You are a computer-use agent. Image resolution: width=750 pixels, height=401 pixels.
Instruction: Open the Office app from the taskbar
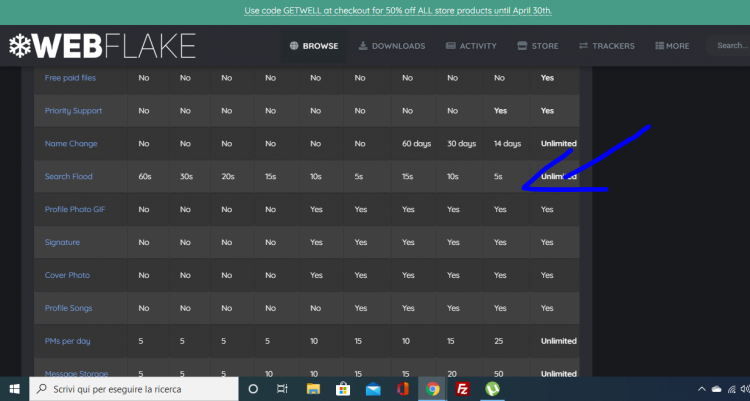click(x=402, y=388)
